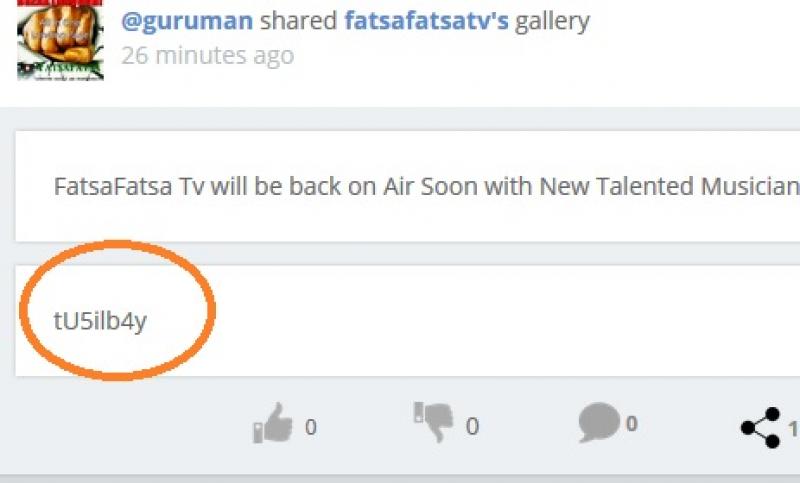Select the 'tU5ilb4y' text

click(x=100, y=321)
